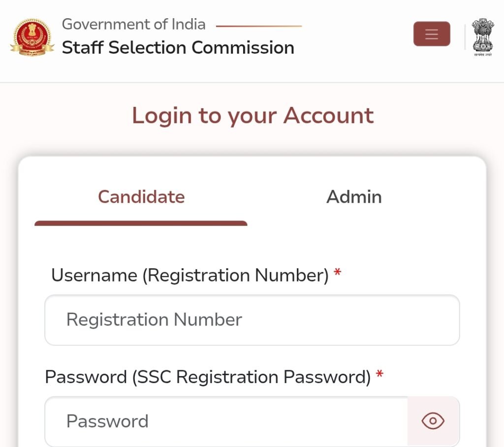This screenshot has height=447, width=504.
Task: Click the National Emblem of India icon
Action: click(483, 37)
